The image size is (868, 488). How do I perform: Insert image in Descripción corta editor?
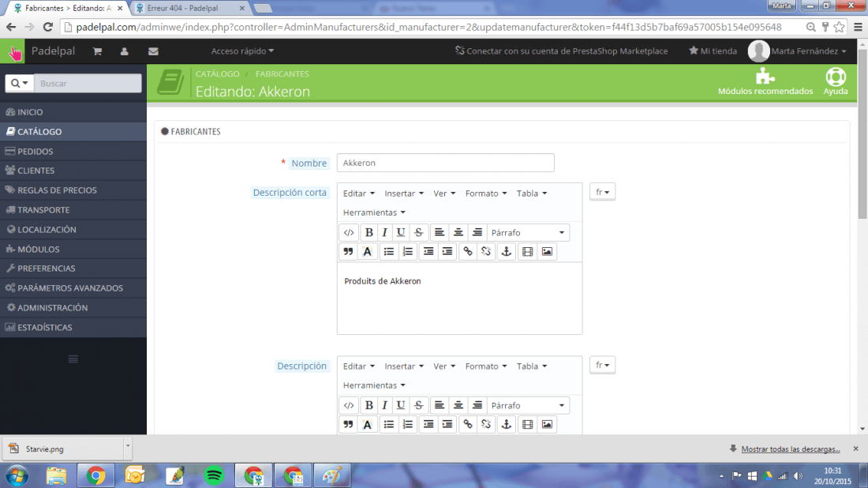coord(547,251)
